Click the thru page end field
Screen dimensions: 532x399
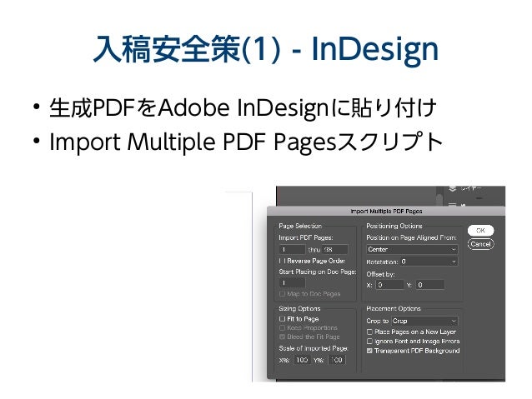pyautogui.click(x=335, y=250)
